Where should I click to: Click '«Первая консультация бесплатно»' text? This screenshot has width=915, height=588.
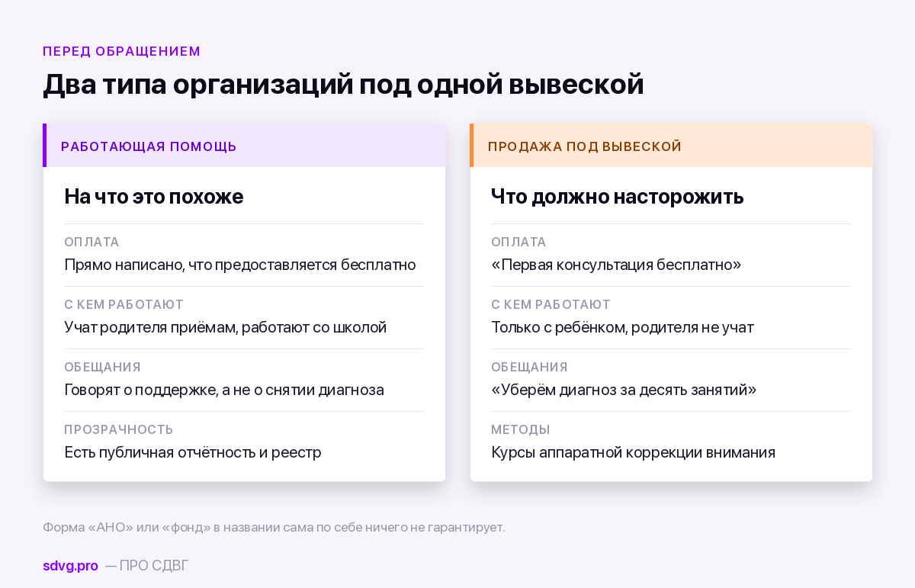tap(616, 265)
